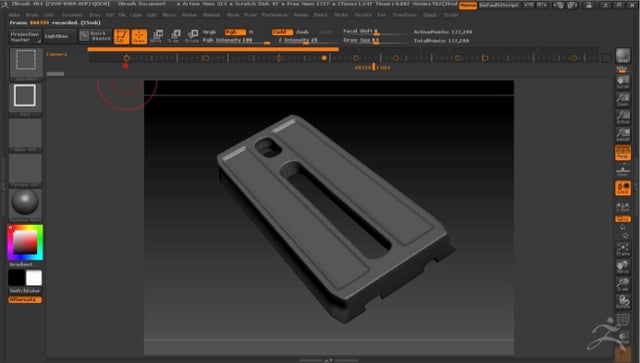Screen dimensions: 640x363
Task: Click the timeline end square button
Action: pyautogui.click(x=607, y=58)
